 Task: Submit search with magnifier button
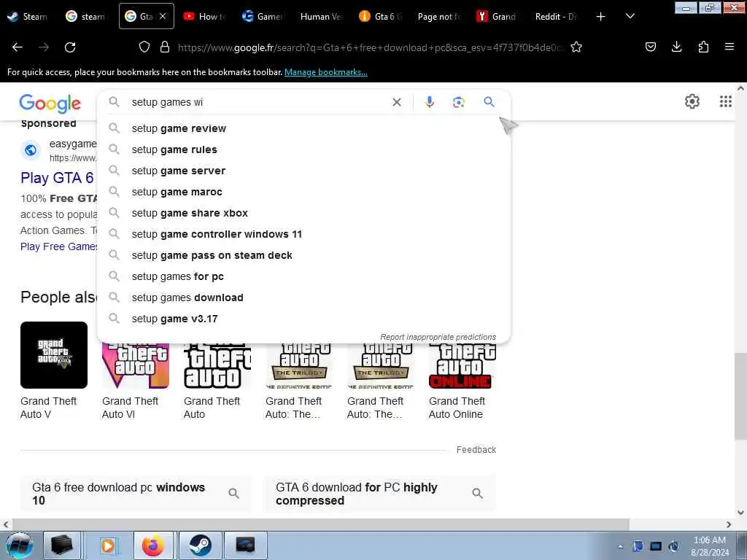point(489,102)
